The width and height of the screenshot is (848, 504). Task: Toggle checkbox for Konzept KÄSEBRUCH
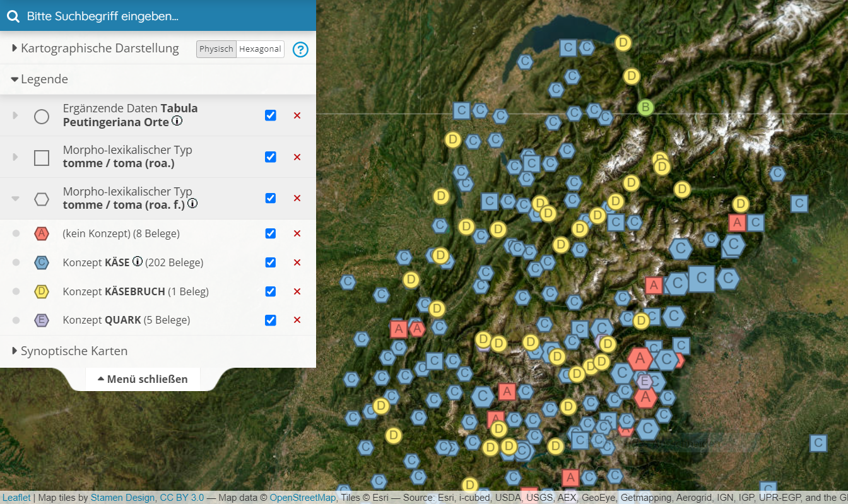click(271, 291)
